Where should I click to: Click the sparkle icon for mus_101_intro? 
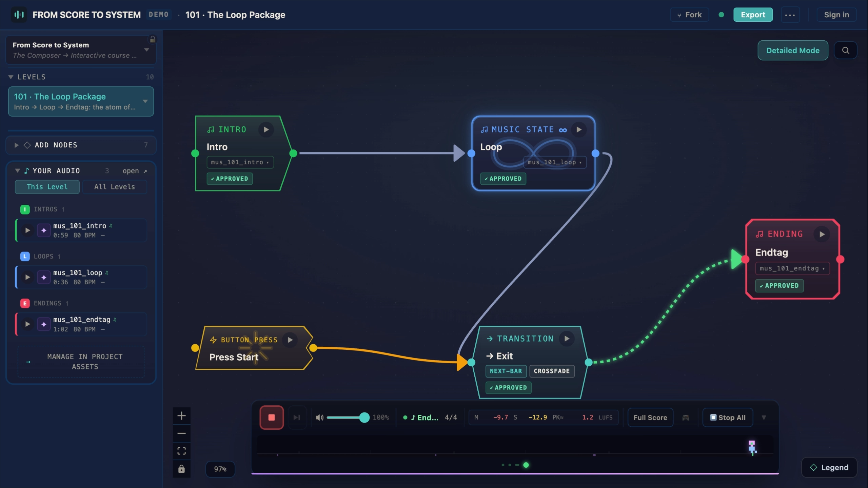point(44,230)
